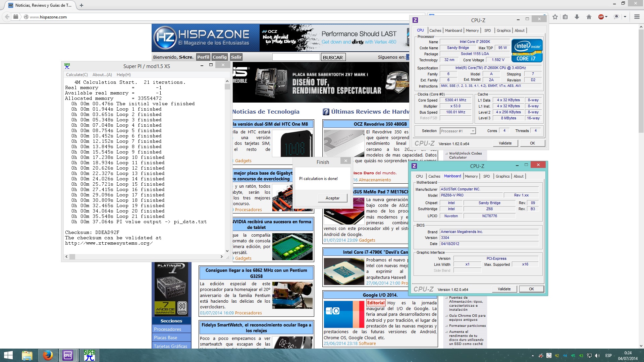Screen dimensions: 644x362
Task: Select the Memory tab in upper CPU-Z
Action: pos(472,31)
